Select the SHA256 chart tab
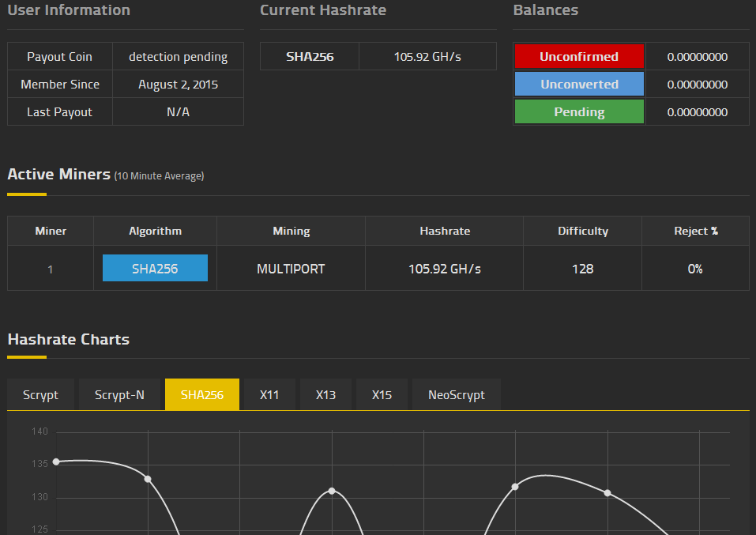Screen dimensions: 756x535 [202, 394]
